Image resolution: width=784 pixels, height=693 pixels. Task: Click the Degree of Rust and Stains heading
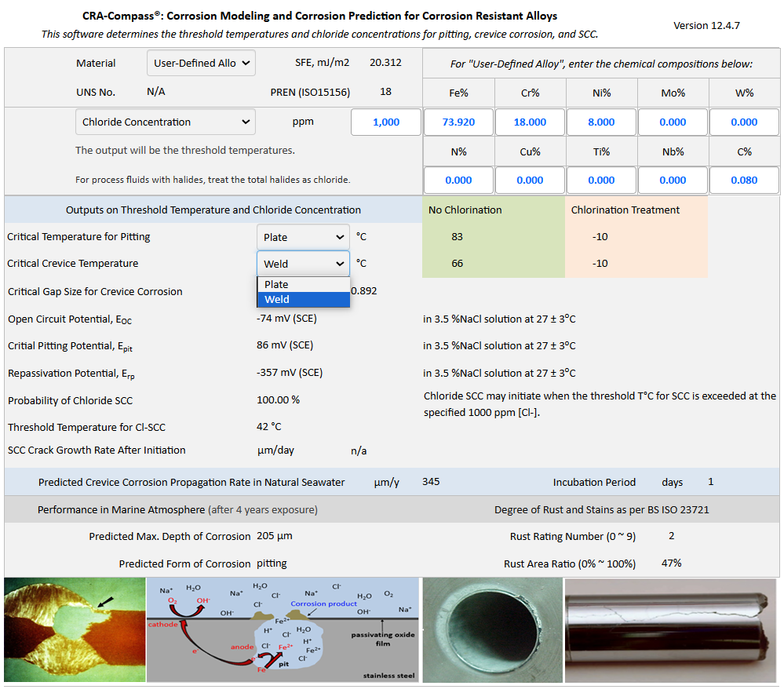click(601, 509)
